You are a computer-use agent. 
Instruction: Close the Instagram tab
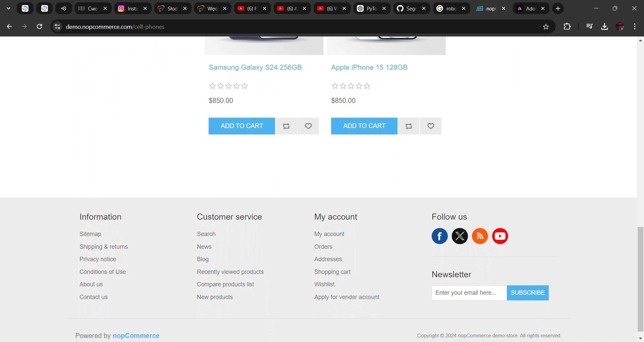pyautogui.click(x=145, y=8)
